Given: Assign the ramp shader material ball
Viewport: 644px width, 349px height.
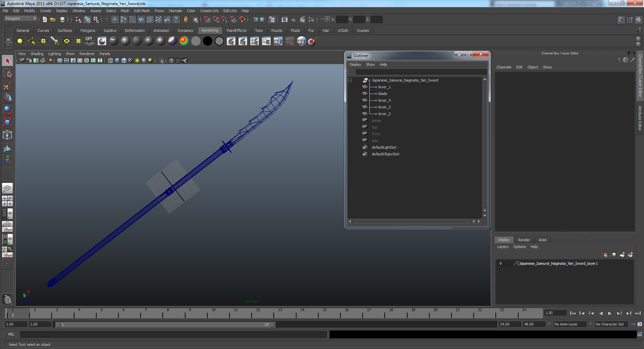Looking at the screenshot, I should pos(184,41).
